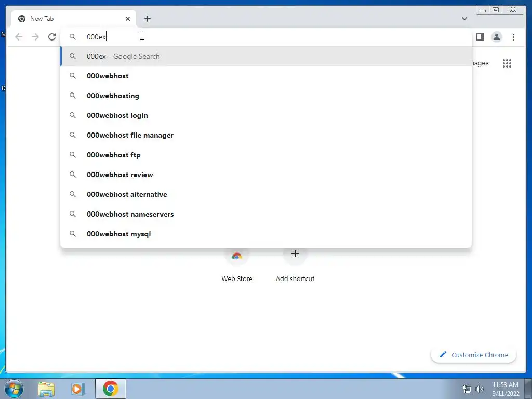
Task: Close the New Tab tab
Action: (x=128, y=19)
